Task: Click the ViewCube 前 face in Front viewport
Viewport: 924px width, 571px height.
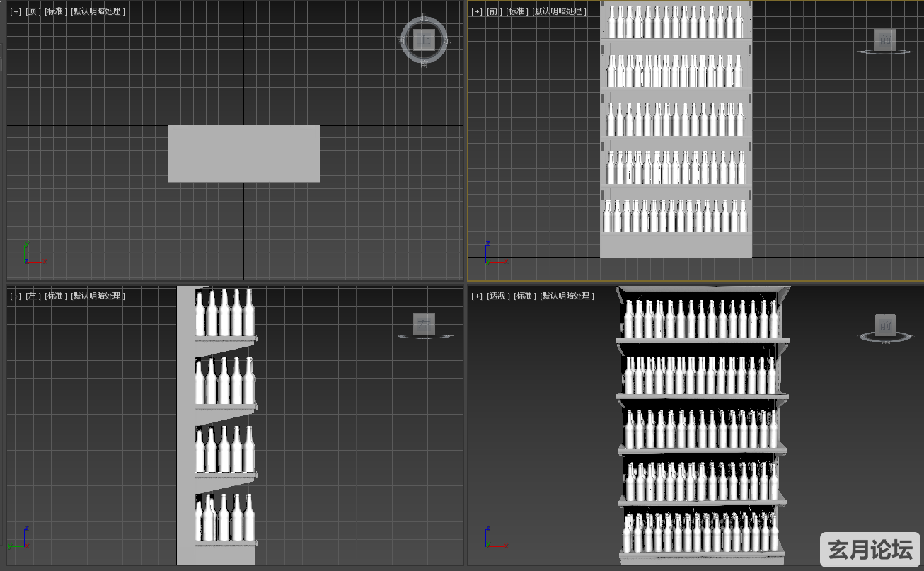Action: [885, 40]
